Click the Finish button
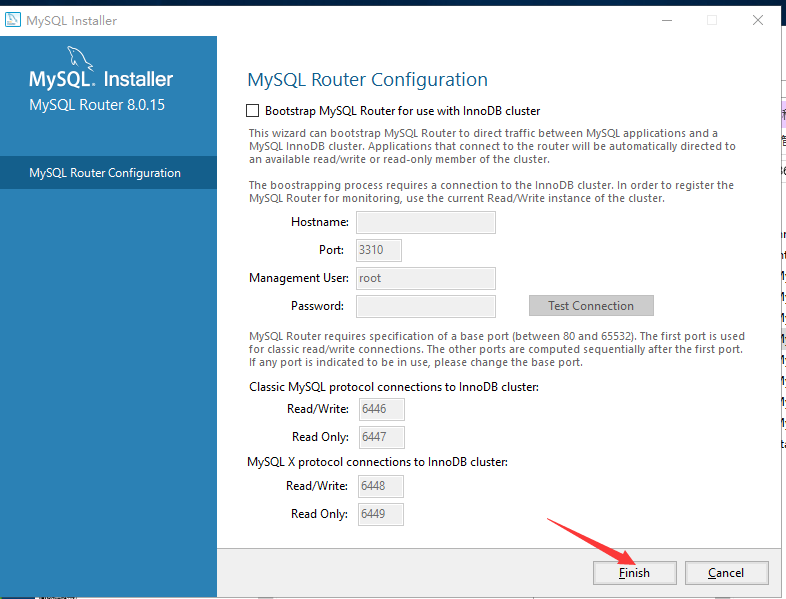Viewport: 786px width, 599px height. 635,572
